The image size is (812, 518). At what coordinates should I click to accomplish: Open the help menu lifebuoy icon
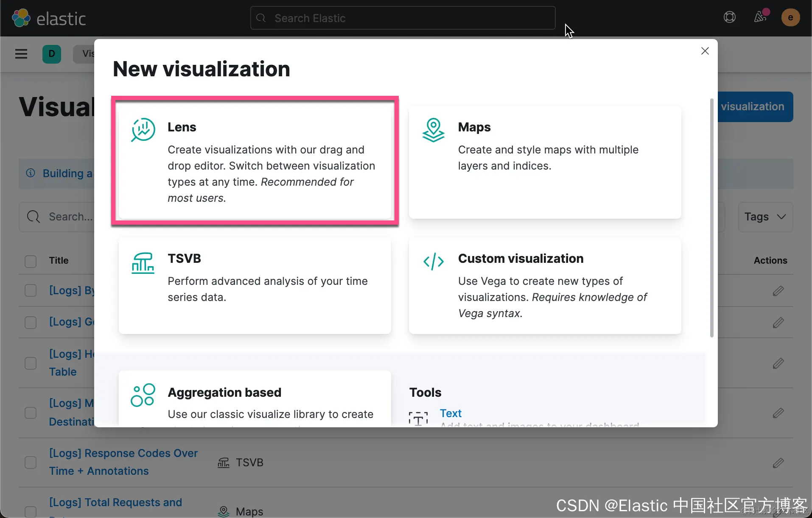pos(730,17)
